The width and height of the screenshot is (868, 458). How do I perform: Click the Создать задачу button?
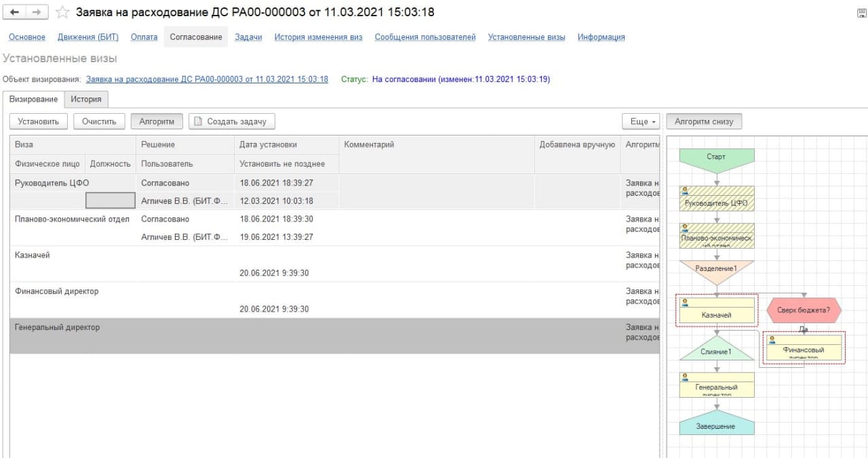pos(231,121)
